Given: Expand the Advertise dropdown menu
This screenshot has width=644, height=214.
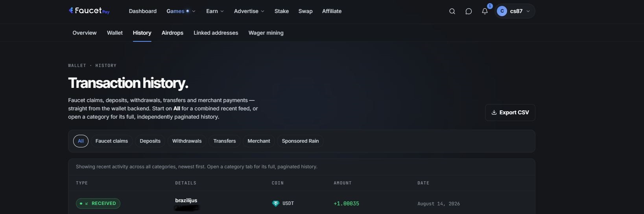Looking at the screenshot, I should pos(249,11).
